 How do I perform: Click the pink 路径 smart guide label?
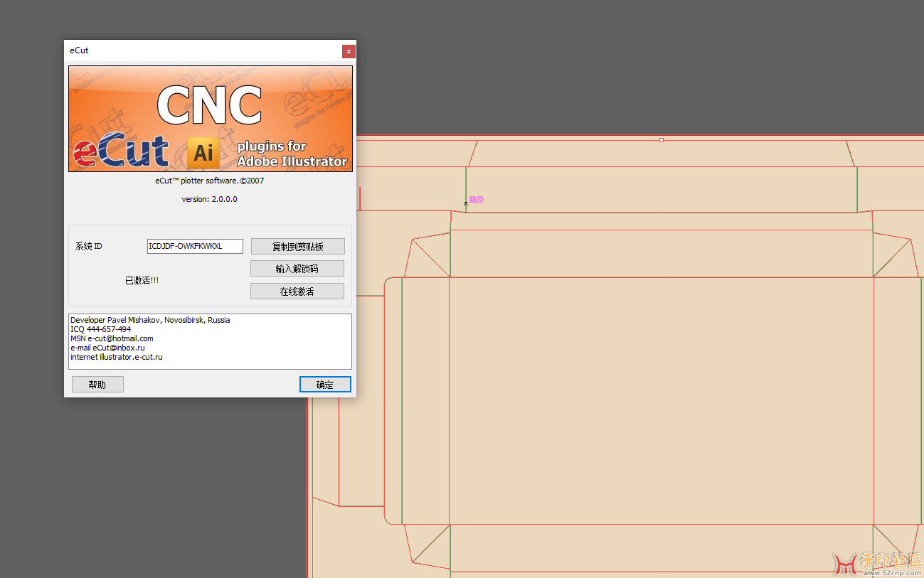tap(477, 200)
